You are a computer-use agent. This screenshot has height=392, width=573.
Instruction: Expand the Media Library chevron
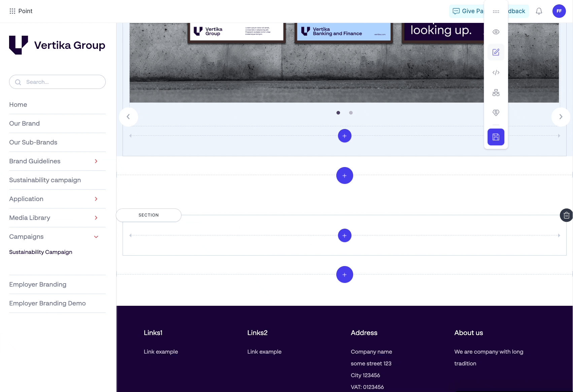[96, 218]
